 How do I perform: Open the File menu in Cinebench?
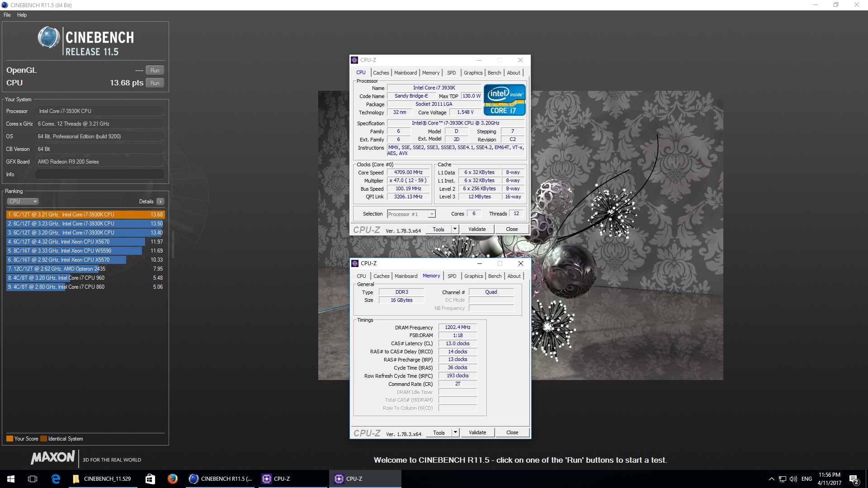click(7, 15)
